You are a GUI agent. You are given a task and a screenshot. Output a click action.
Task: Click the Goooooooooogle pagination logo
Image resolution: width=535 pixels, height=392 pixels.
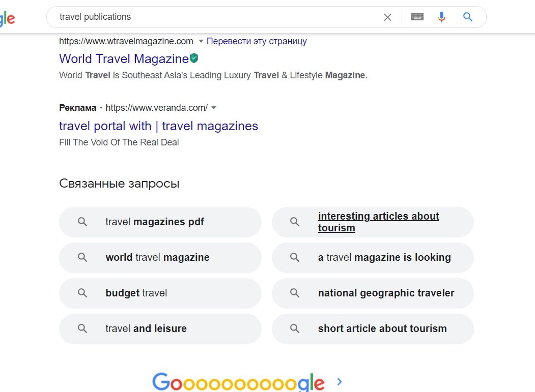238,382
